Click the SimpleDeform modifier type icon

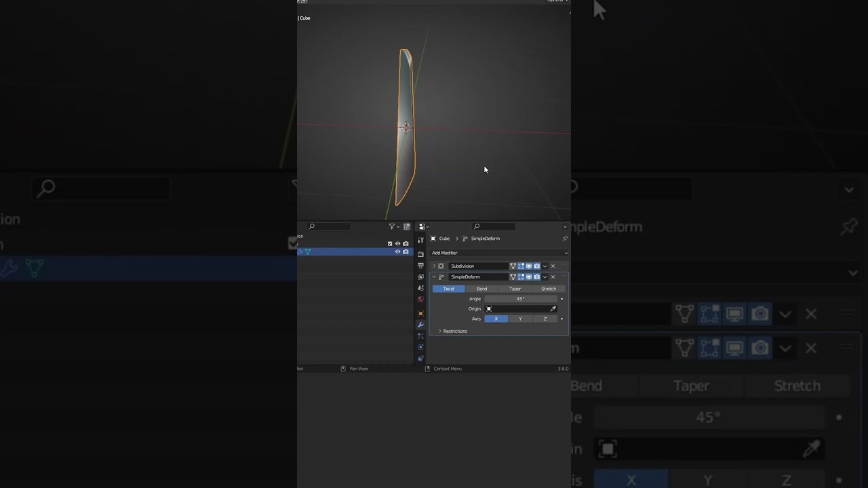tap(441, 277)
